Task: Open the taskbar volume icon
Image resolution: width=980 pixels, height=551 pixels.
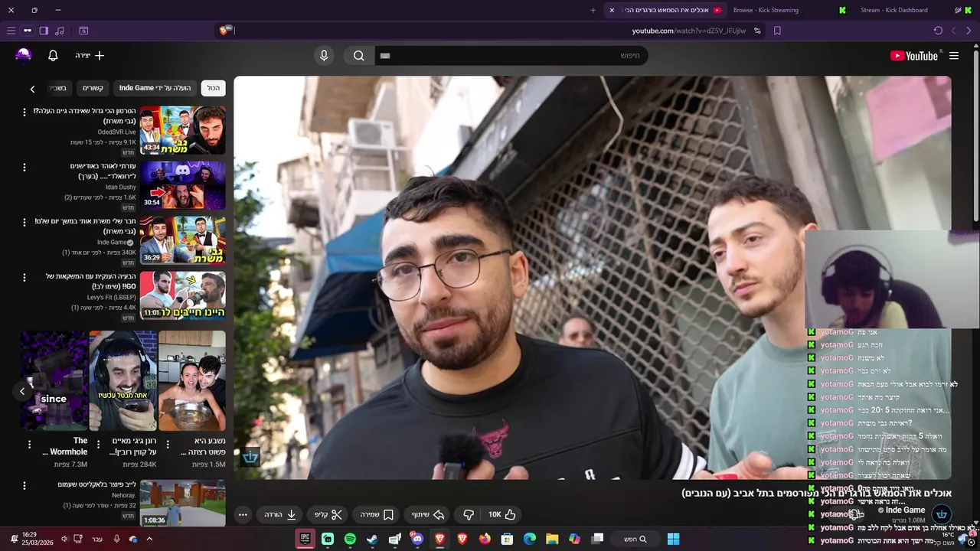Action: (64, 539)
